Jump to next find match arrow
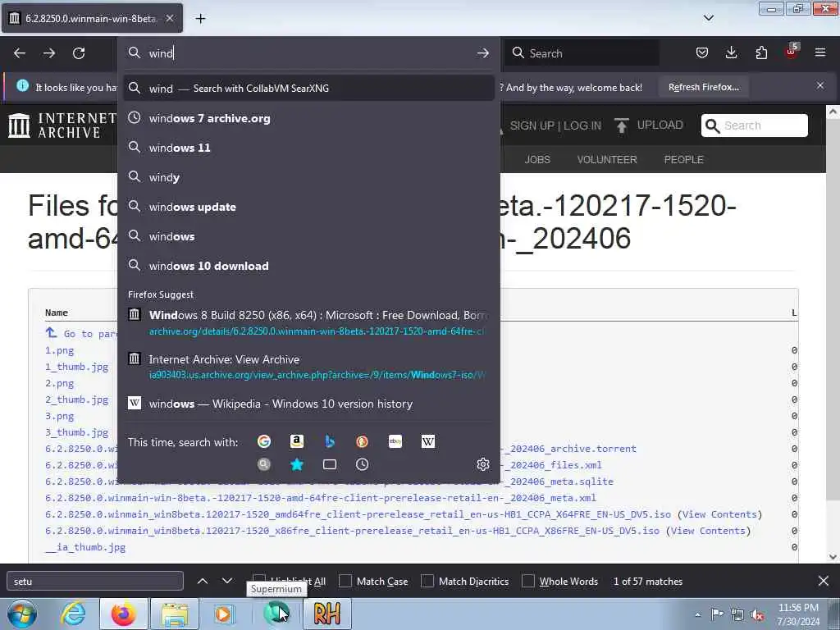The image size is (840, 630). click(x=227, y=581)
